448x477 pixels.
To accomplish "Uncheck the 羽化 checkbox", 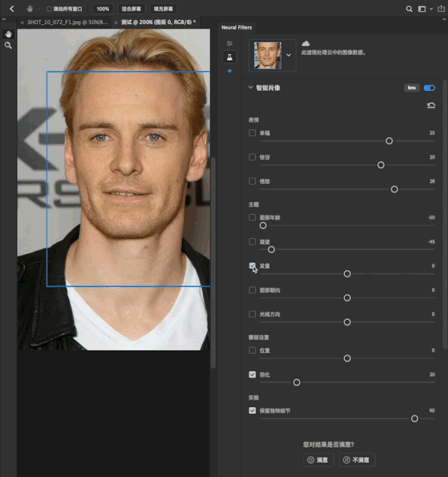I will [252, 375].
